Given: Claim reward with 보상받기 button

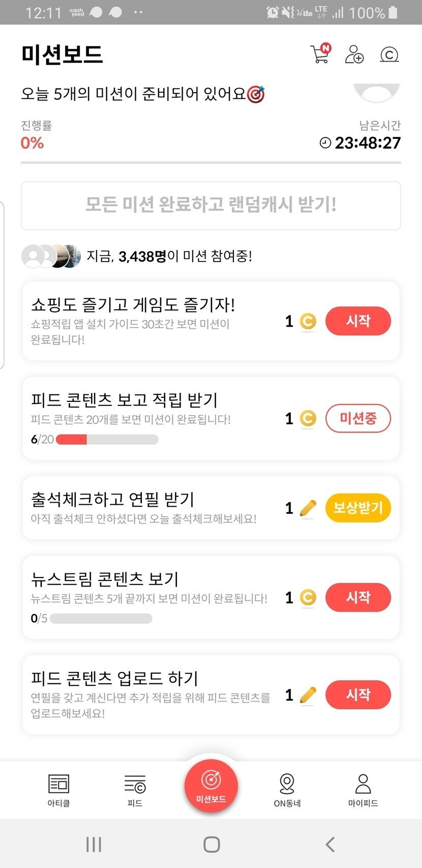Looking at the screenshot, I should (x=358, y=508).
